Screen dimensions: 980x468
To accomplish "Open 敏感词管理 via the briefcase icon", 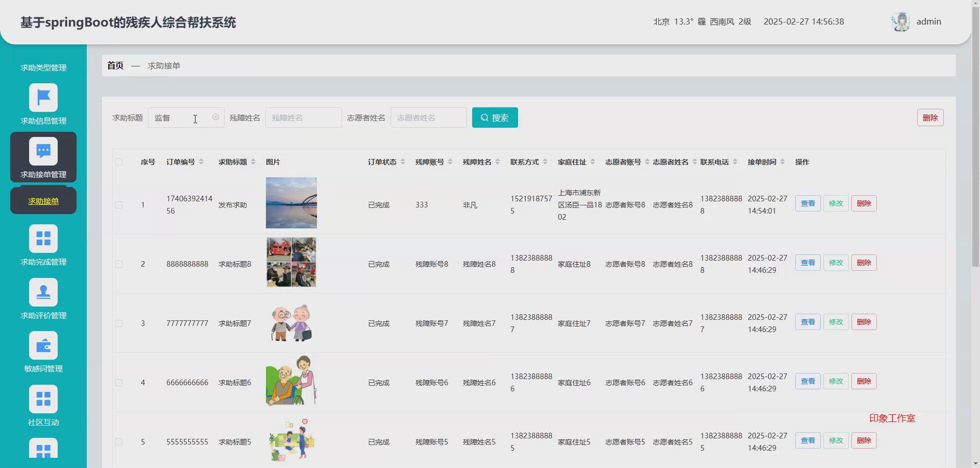I will click(x=43, y=345).
